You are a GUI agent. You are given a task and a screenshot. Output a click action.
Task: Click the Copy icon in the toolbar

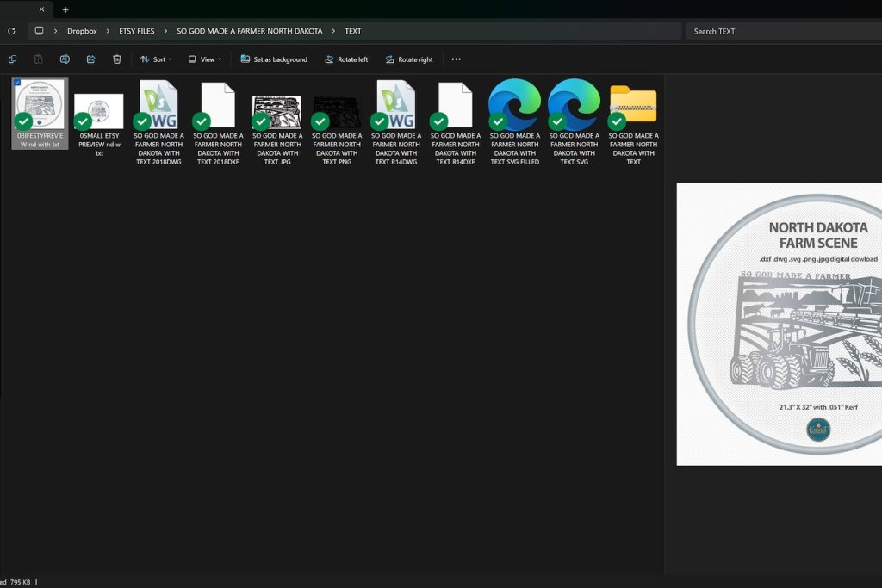(12, 59)
